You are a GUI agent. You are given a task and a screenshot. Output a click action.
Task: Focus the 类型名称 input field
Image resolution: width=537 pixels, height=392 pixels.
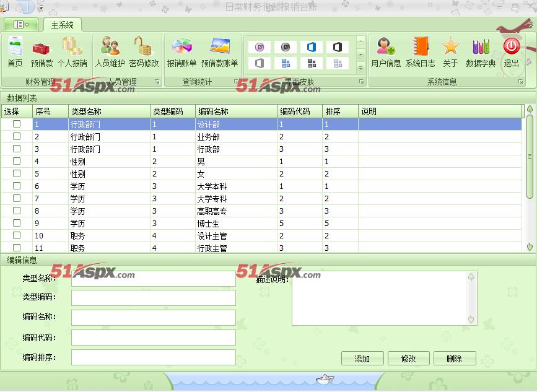pyautogui.click(x=154, y=278)
